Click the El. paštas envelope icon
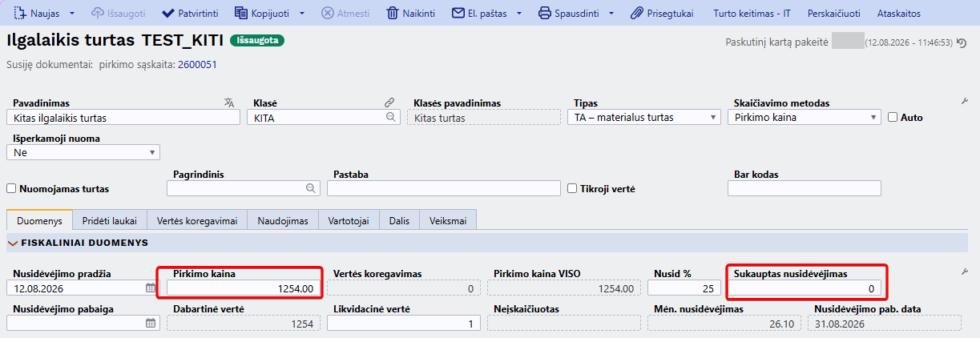Image resolution: width=980 pixels, height=338 pixels. click(458, 14)
